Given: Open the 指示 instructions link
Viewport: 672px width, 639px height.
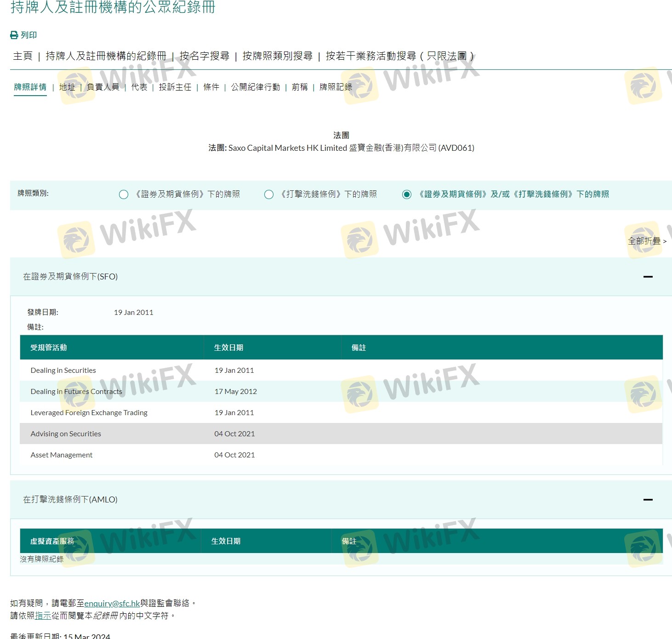Looking at the screenshot, I should coord(43,616).
